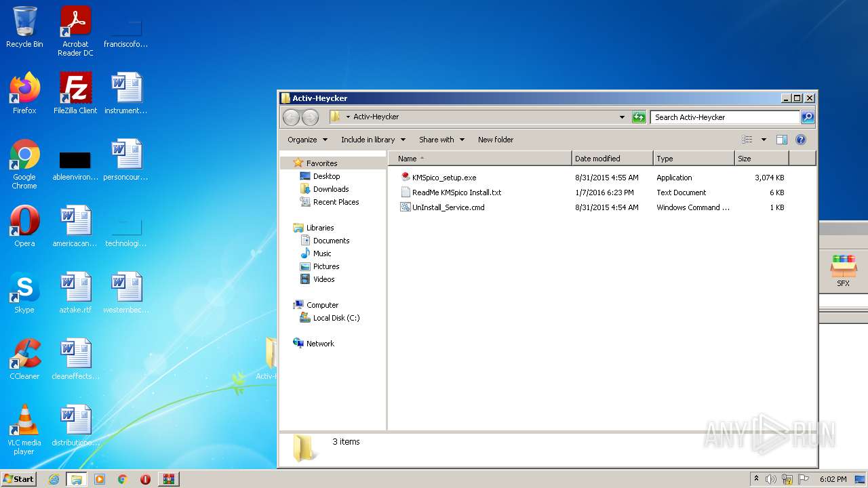Click the Explorer Back navigation button
The height and width of the screenshot is (488, 868).
point(291,117)
